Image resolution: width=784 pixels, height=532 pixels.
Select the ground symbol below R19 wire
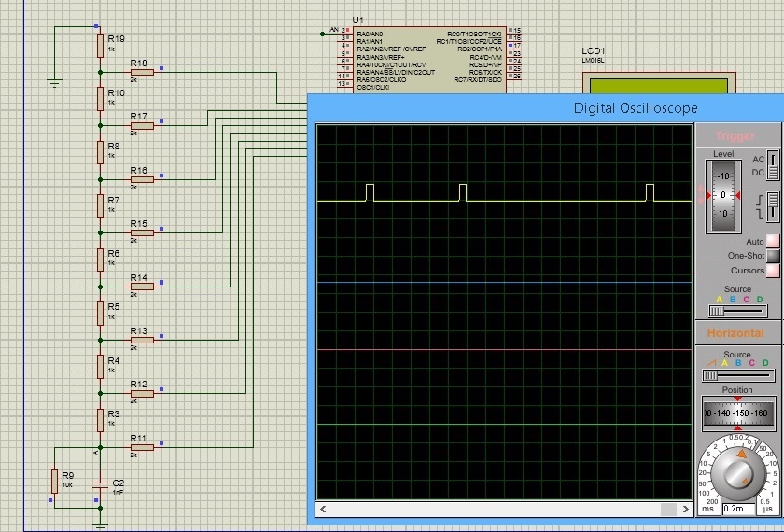click(54, 83)
